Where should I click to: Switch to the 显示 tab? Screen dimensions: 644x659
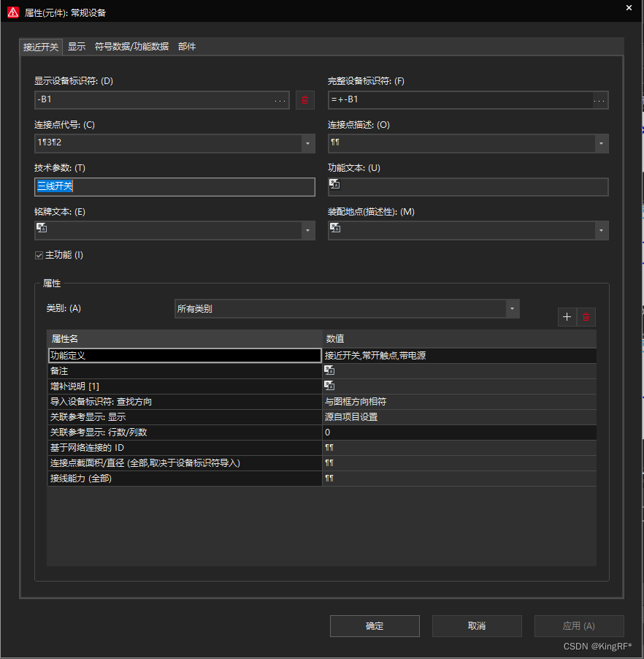click(x=77, y=47)
